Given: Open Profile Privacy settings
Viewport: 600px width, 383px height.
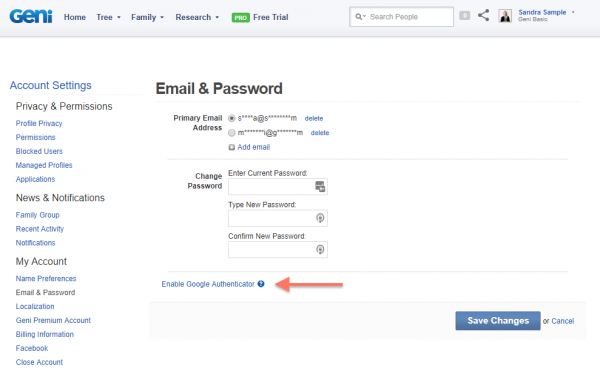Looking at the screenshot, I should click(x=39, y=123).
